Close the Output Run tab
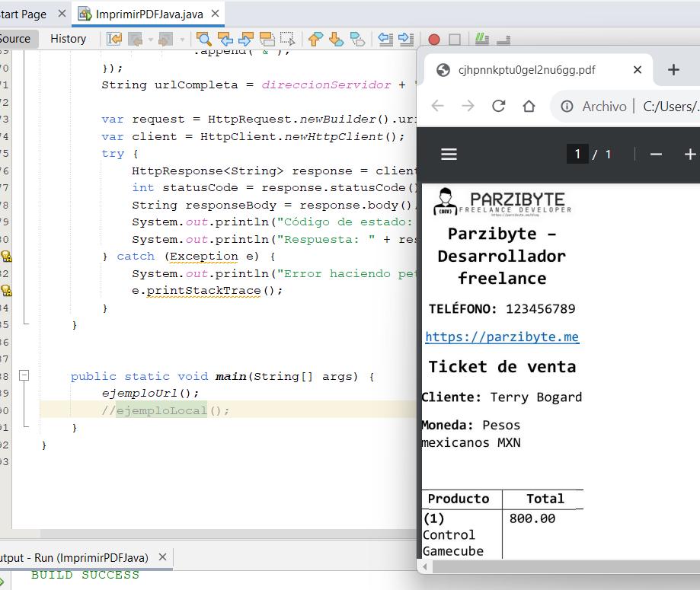The image size is (700, 590). (162, 557)
